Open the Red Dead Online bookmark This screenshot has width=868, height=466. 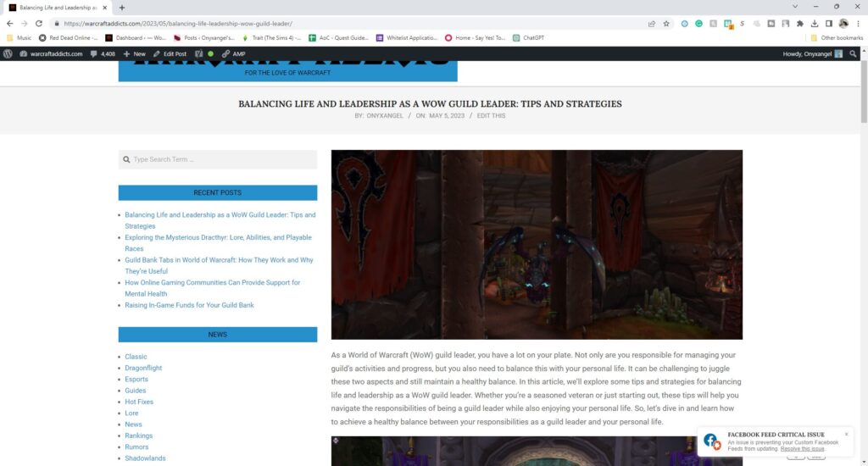pyautogui.click(x=68, y=37)
